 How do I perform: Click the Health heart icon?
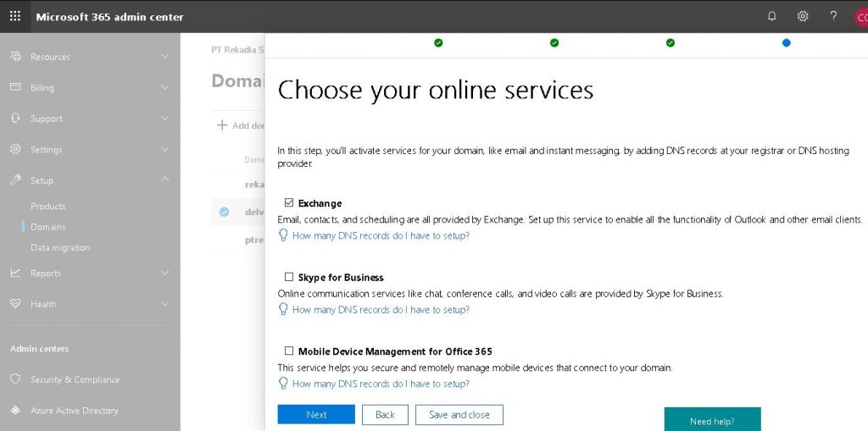tap(15, 304)
